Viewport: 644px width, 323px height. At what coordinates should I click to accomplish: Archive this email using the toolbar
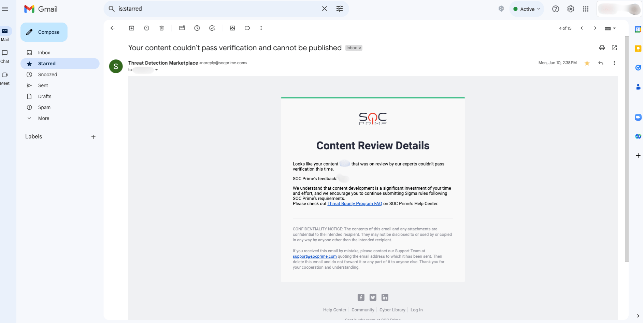pyautogui.click(x=131, y=28)
